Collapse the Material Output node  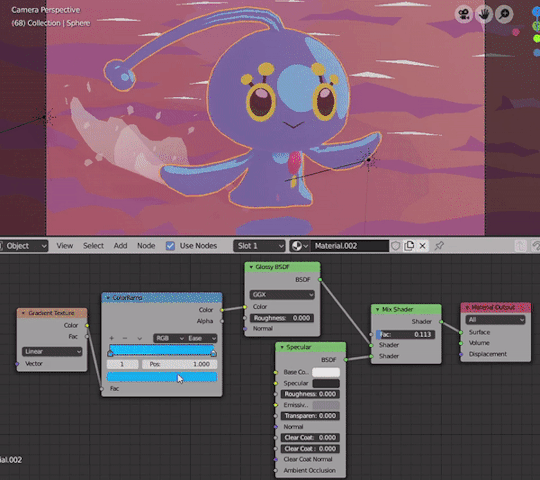[x=467, y=307]
